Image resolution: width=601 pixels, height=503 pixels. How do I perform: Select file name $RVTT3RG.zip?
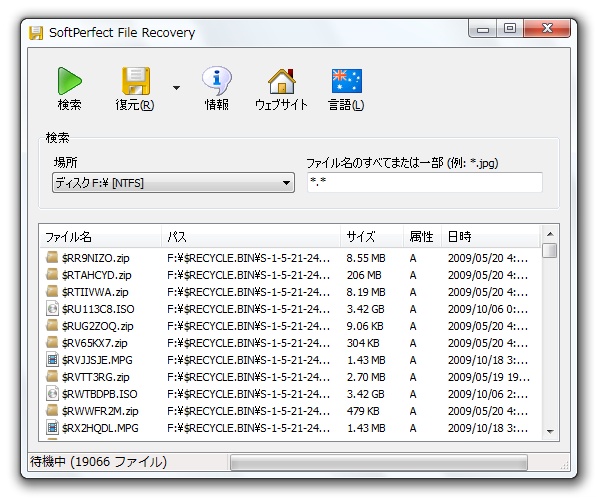95,377
